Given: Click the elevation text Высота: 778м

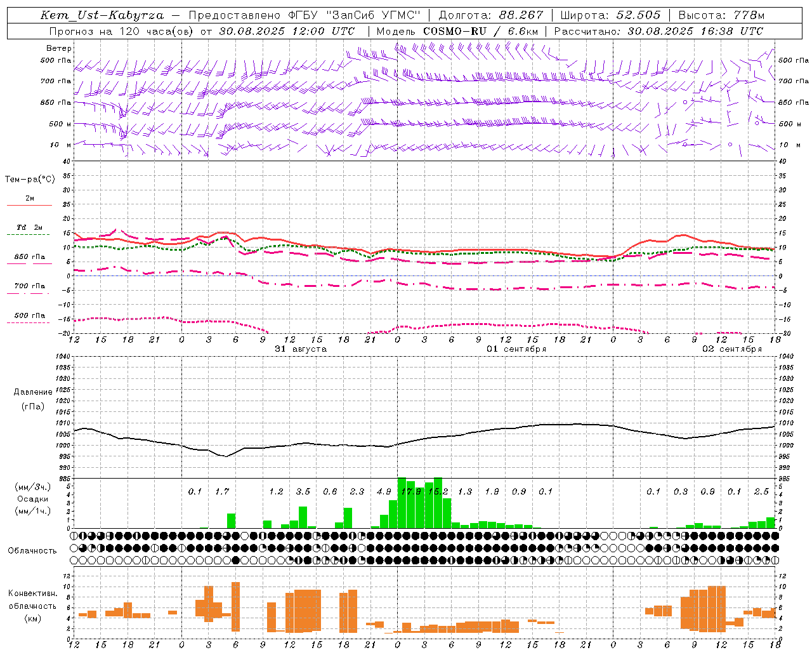Looking at the screenshot, I should 721,15.
